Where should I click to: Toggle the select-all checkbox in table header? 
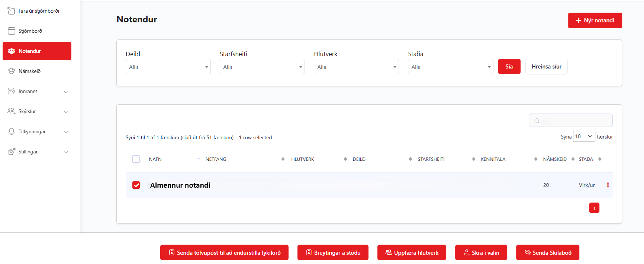tap(136, 159)
